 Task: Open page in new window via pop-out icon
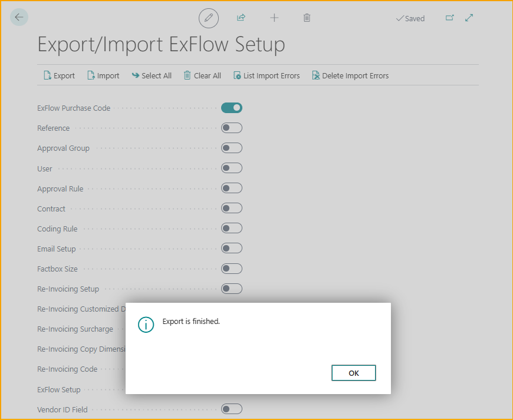click(449, 18)
